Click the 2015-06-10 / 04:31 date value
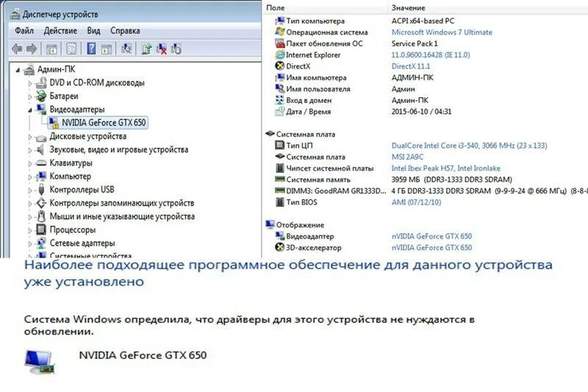This screenshot has width=588, height=392. [x=421, y=111]
